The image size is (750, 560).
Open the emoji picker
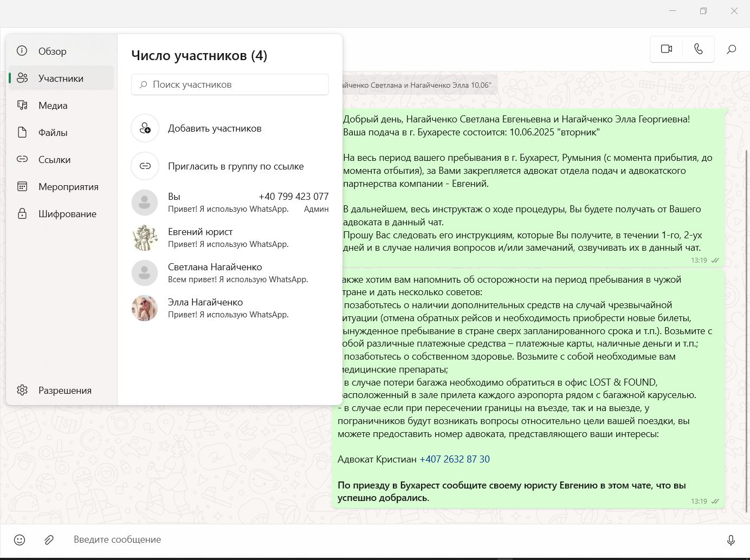[x=20, y=539]
